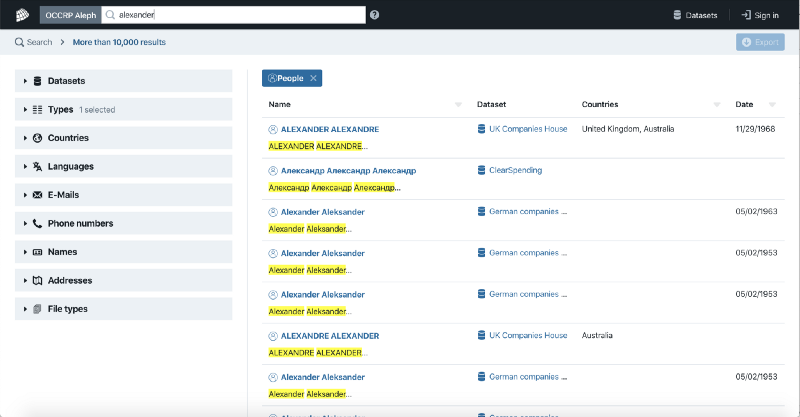Click the translate icon beside Languages facet
Image resolution: width=800 pixels, height=417 pixels.
point(37,166)
